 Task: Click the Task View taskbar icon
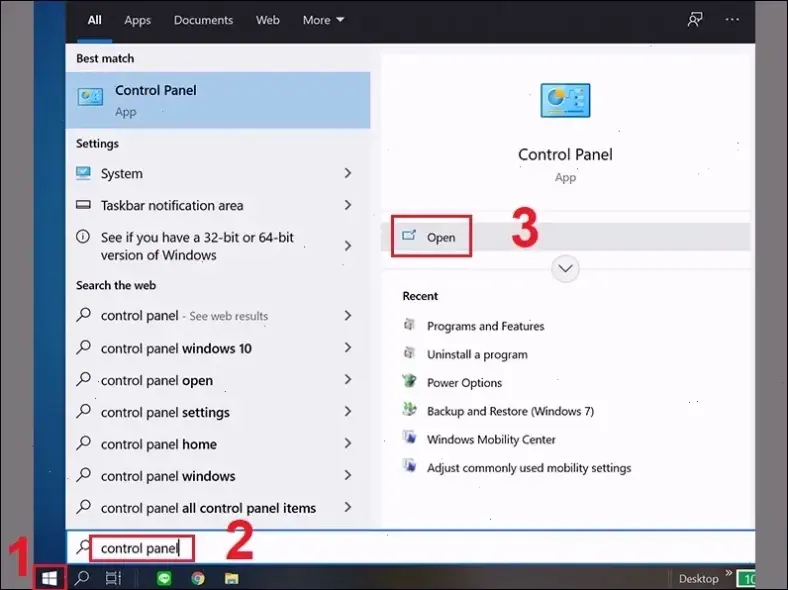click(x=113, y=578)
